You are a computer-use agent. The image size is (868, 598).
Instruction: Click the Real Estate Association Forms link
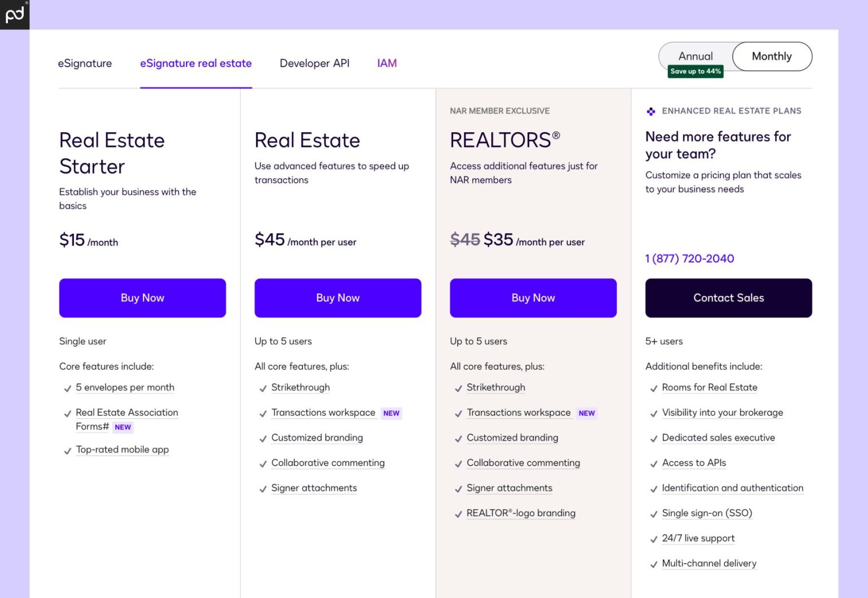coord(127,413)
